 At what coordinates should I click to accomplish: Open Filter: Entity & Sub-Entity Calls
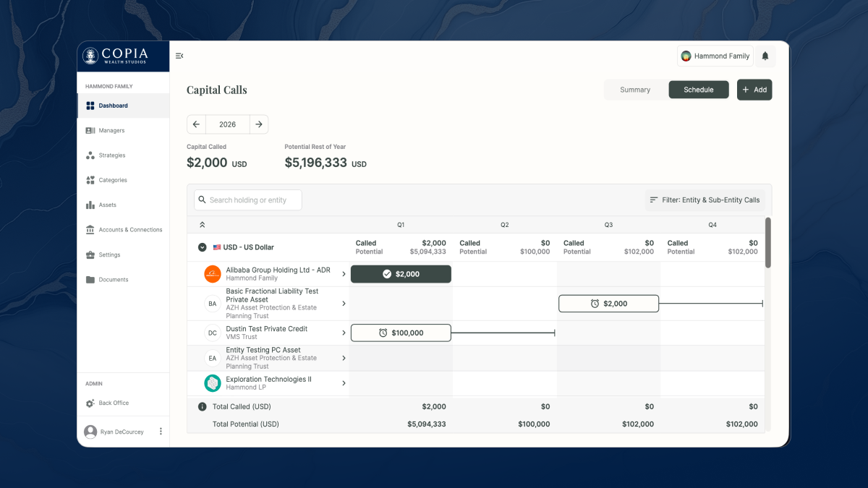click(705, 200)
